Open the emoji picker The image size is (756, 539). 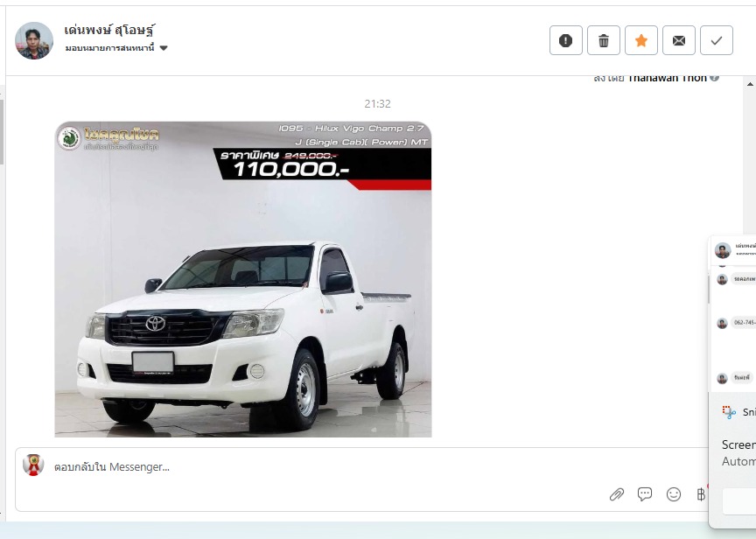pyautogui.click(x=673, y=494)
